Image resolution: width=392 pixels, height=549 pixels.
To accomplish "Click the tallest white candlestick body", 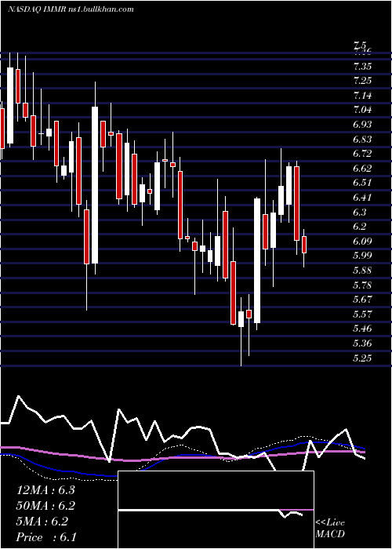I will [x=95, y=185].
